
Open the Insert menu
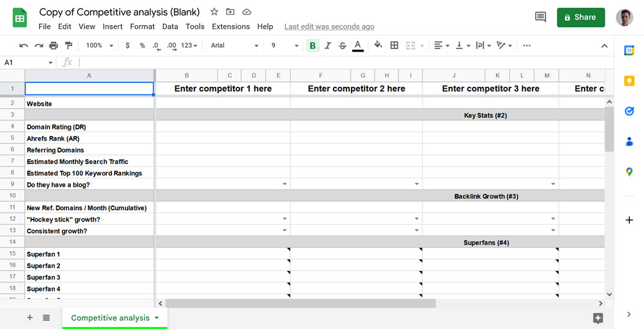113,26
